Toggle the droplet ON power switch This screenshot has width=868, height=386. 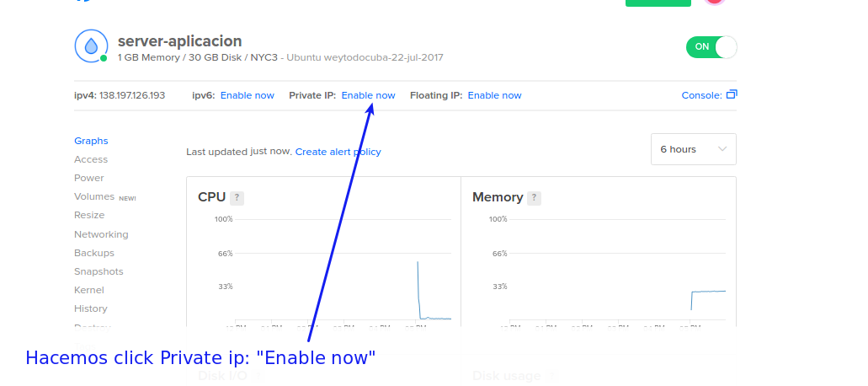(711, 47)
